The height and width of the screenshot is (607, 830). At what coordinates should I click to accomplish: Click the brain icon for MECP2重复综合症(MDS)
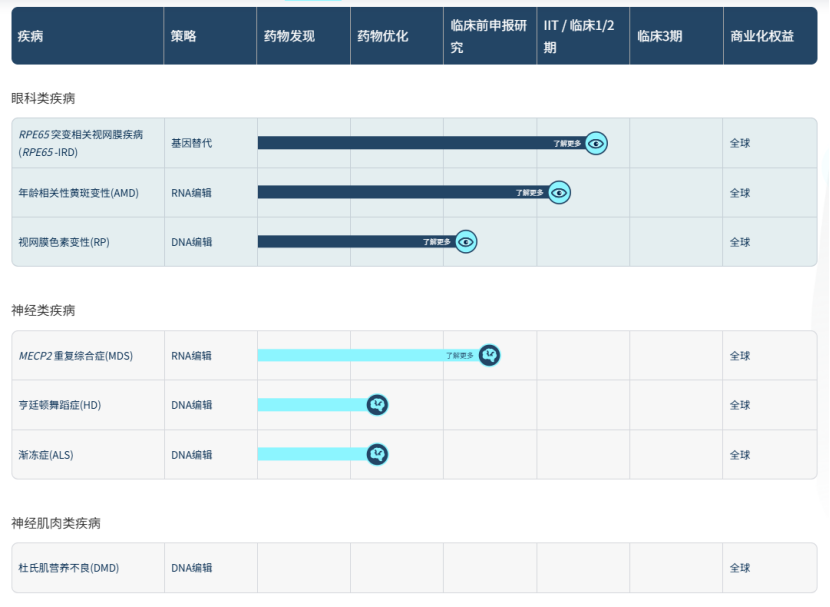(x=488, y=355)
